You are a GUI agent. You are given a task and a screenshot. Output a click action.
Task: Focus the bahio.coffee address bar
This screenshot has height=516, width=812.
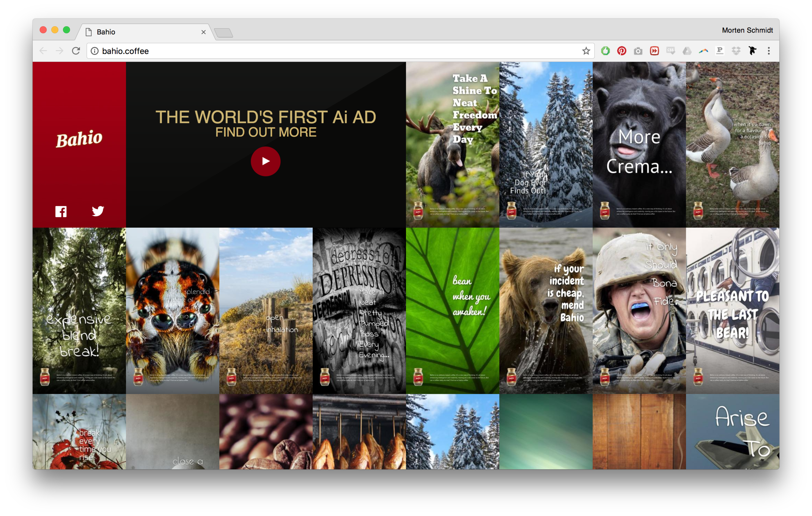[x=341, y=51]
